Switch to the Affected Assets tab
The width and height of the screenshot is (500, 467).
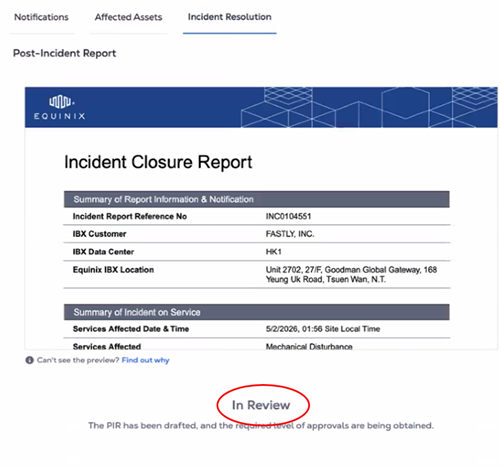click(x=128, y=17)
